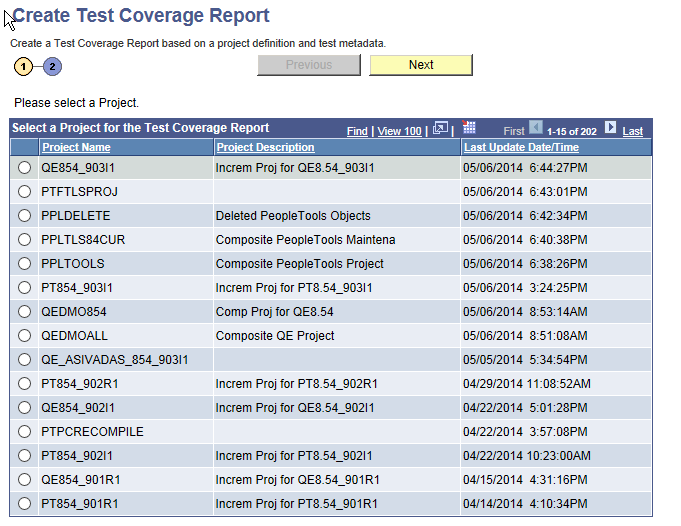
Task: Click timestamp 04/14/2014 4:10:34PM
Action: (525, 504)
